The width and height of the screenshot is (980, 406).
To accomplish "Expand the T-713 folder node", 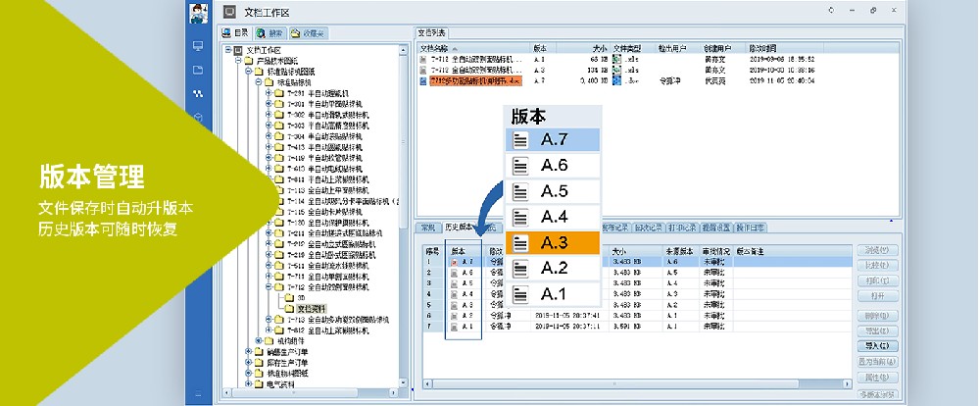I will tap(269, 319).
